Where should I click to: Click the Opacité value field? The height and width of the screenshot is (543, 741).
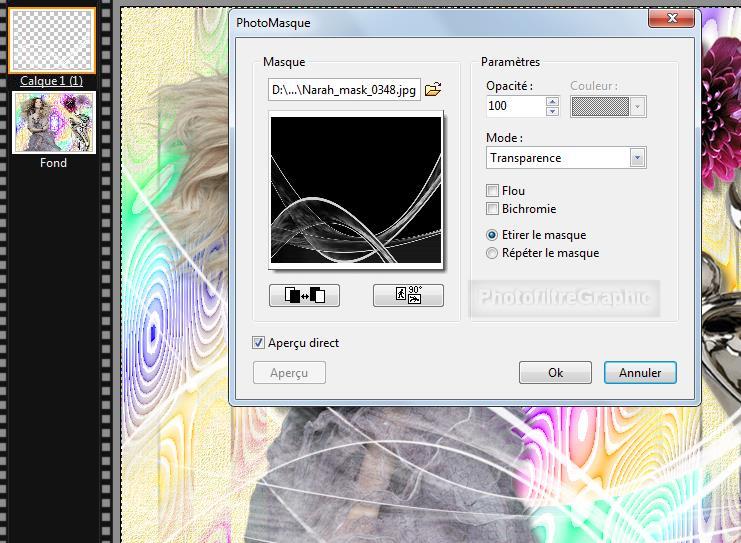515,106
